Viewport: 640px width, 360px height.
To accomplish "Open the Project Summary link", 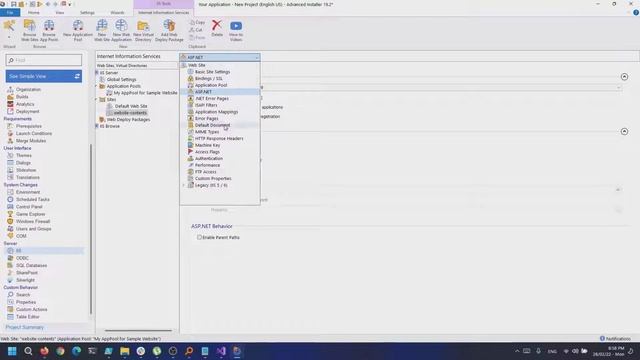I will 24,327.
